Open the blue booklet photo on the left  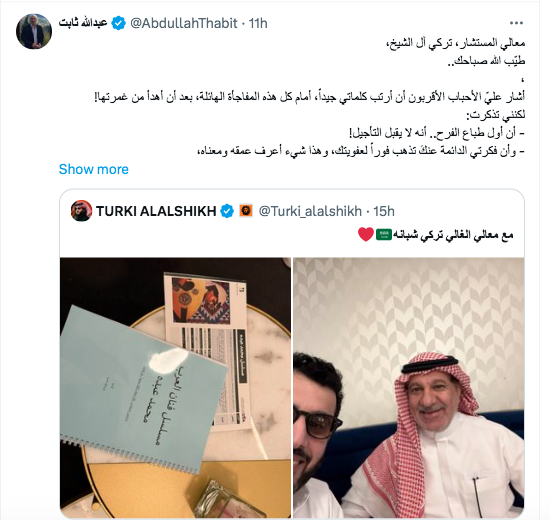point(175,388)
